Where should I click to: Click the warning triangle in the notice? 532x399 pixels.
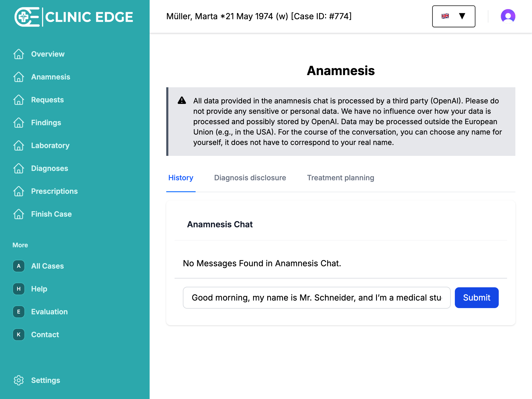click(182, 101)
